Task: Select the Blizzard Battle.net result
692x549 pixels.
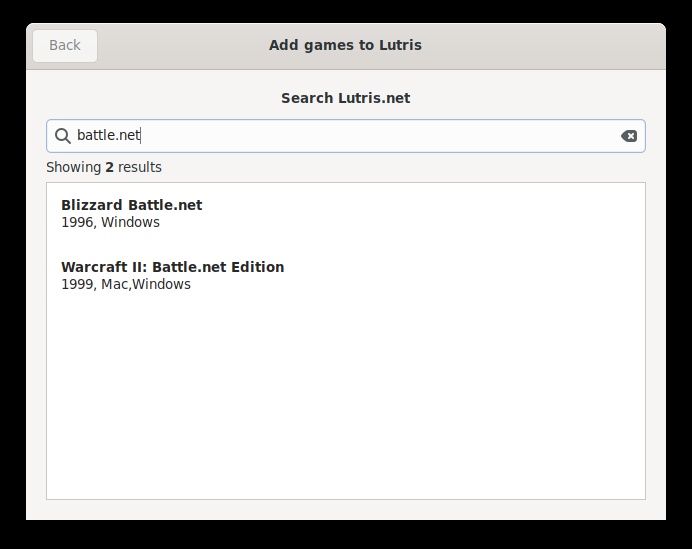Action: [x=346, y=213]
